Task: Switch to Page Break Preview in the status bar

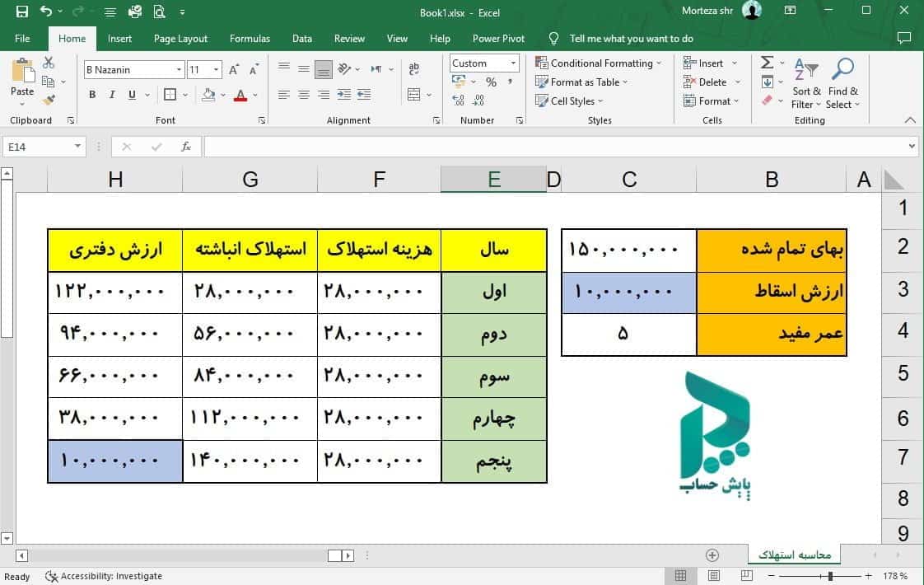Action: (746, 576)
